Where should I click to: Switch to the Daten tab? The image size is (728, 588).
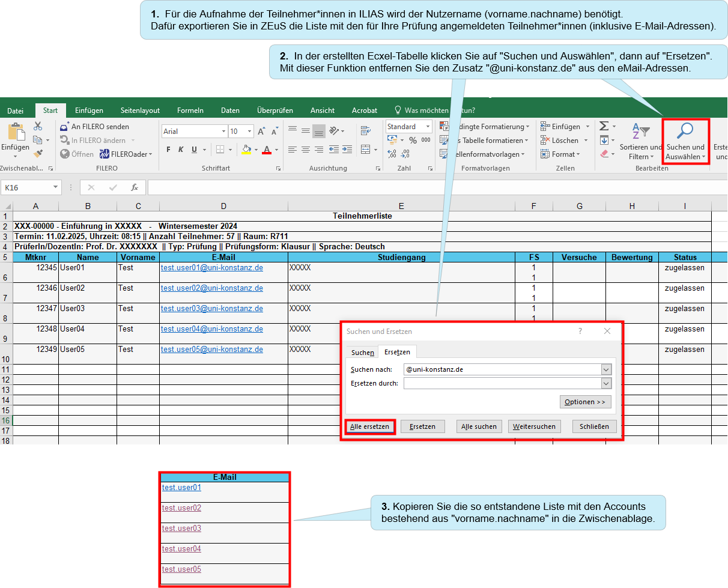tap(230, 111)
